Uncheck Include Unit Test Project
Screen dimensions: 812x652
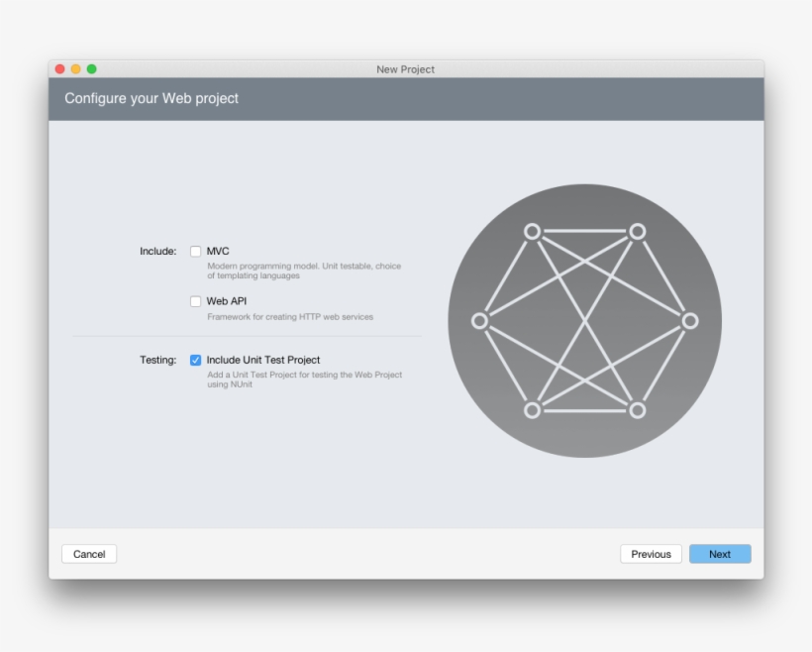coord(194,359)
